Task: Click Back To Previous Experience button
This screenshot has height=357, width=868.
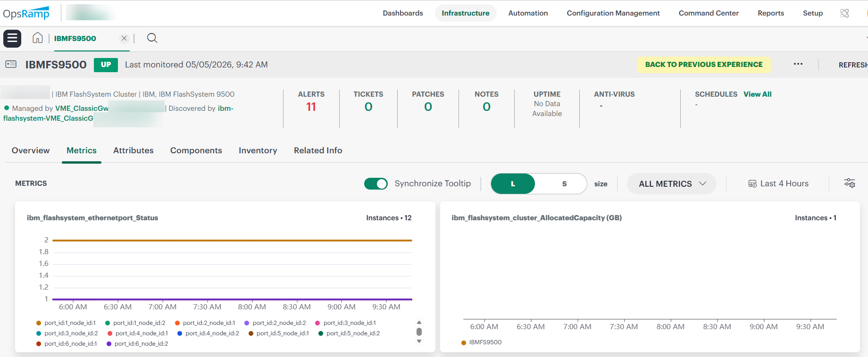Action: [x=704, y=65]
